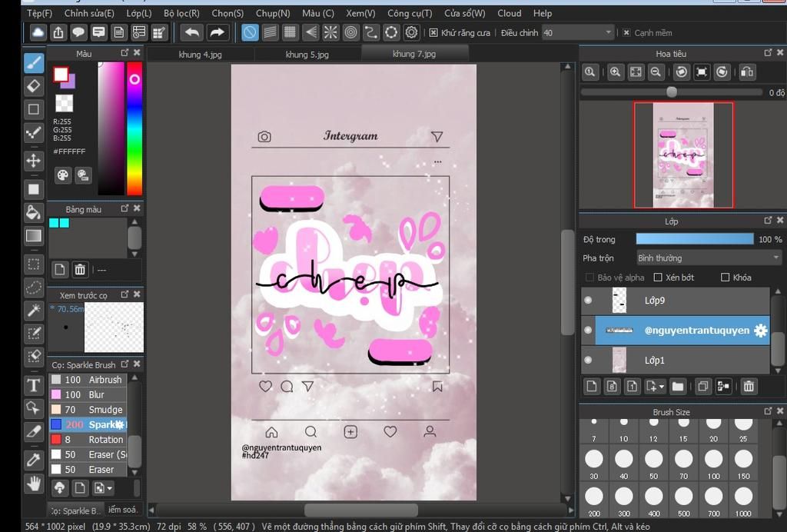Undock the Brush Size panel
This screenshot has width=787, height=532.
pyautogui.click(x=768, y=411)
